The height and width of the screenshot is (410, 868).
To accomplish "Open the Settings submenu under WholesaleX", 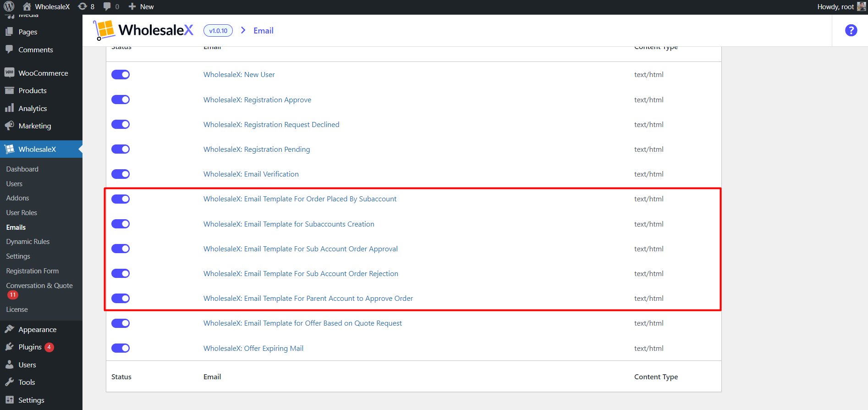I will [x=18, y=256].
